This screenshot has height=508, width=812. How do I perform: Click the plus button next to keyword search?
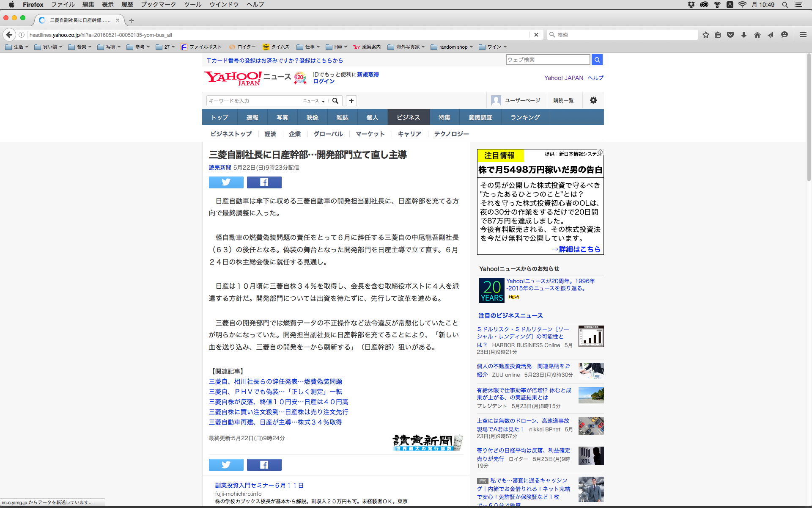(x=351, y=101)
